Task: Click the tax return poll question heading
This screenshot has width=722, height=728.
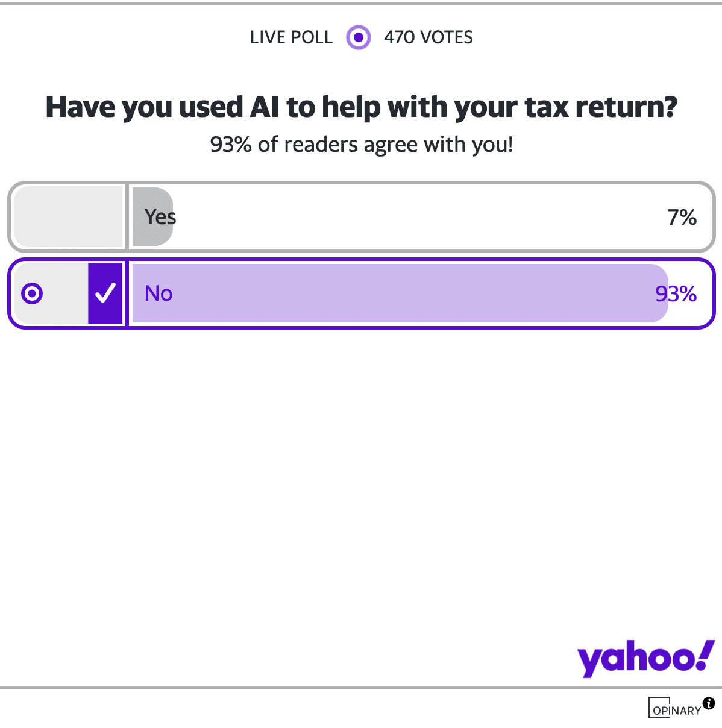Action: click(x=361, y=107)
